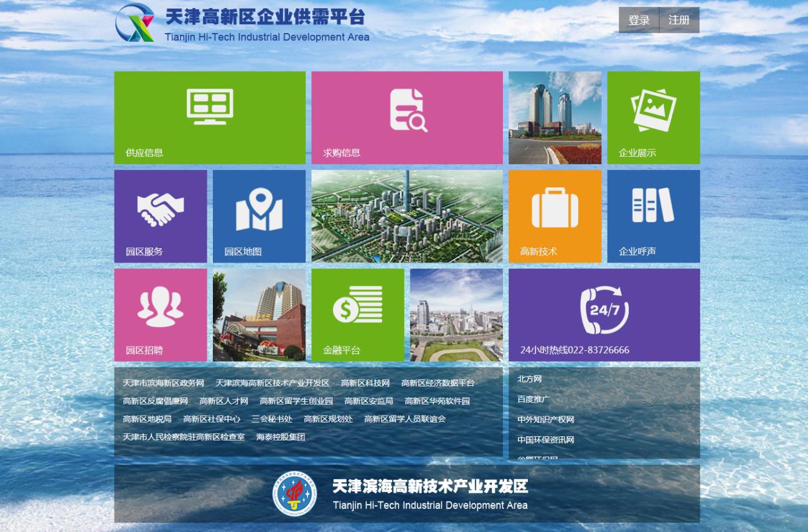Open the 高新区经济数据平台 link
808x532 pixels.
[x=438, y=383]
